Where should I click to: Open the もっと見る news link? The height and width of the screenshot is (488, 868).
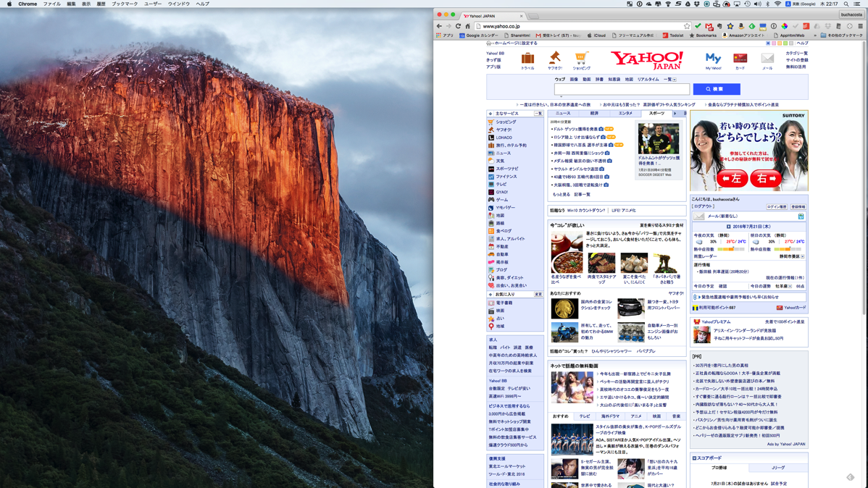561,194
